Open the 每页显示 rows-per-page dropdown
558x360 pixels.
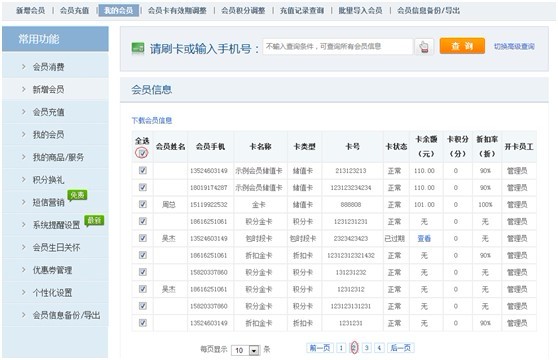[246, 350]
